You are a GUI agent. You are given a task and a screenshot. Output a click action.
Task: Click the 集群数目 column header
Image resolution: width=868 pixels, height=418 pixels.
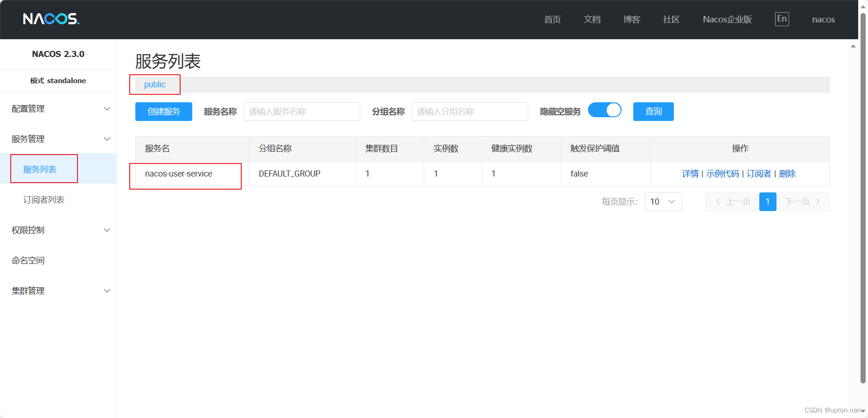pyautogui.click(x=390, y=149)
